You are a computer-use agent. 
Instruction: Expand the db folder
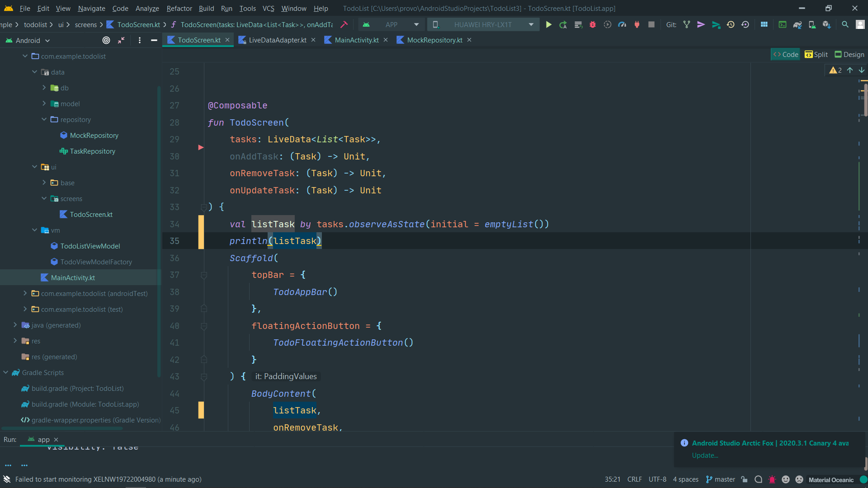(x=44, y=88)
